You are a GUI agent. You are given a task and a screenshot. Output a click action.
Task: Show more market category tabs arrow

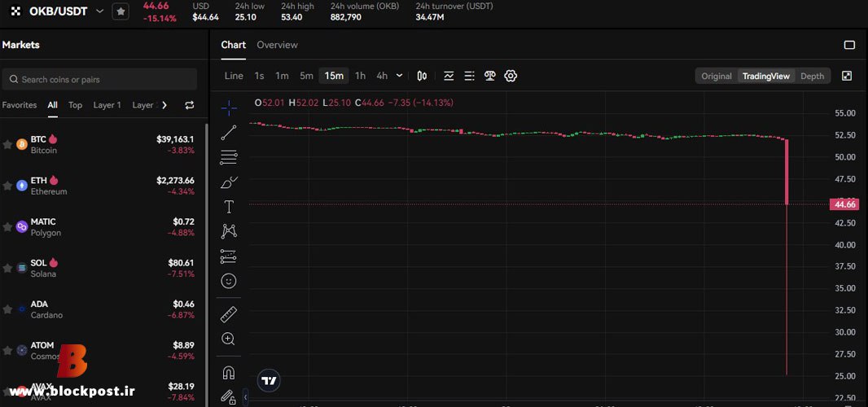pos(164,105)
